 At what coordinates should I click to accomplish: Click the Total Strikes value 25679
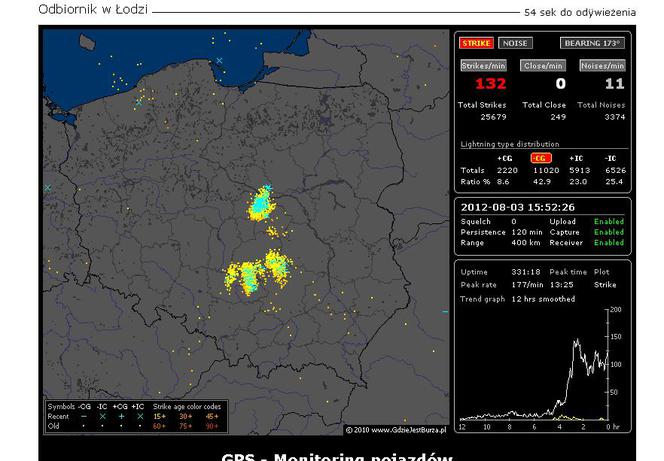click(x=493, y=117)
